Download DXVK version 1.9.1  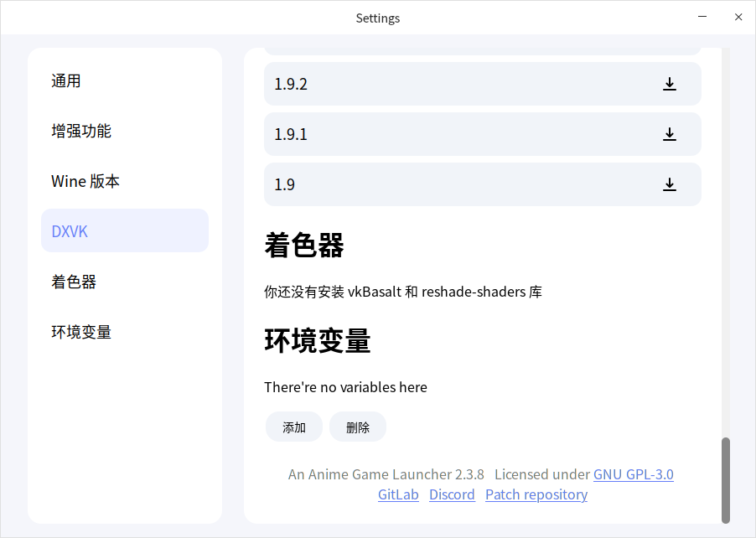click(x=669, y=134)
